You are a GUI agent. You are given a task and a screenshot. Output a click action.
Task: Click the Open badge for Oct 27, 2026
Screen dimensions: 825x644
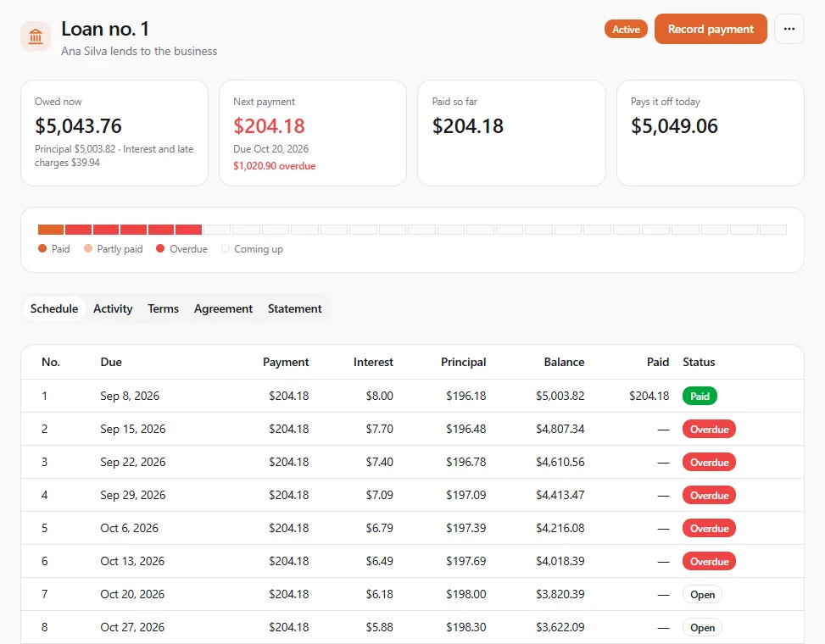702,628
